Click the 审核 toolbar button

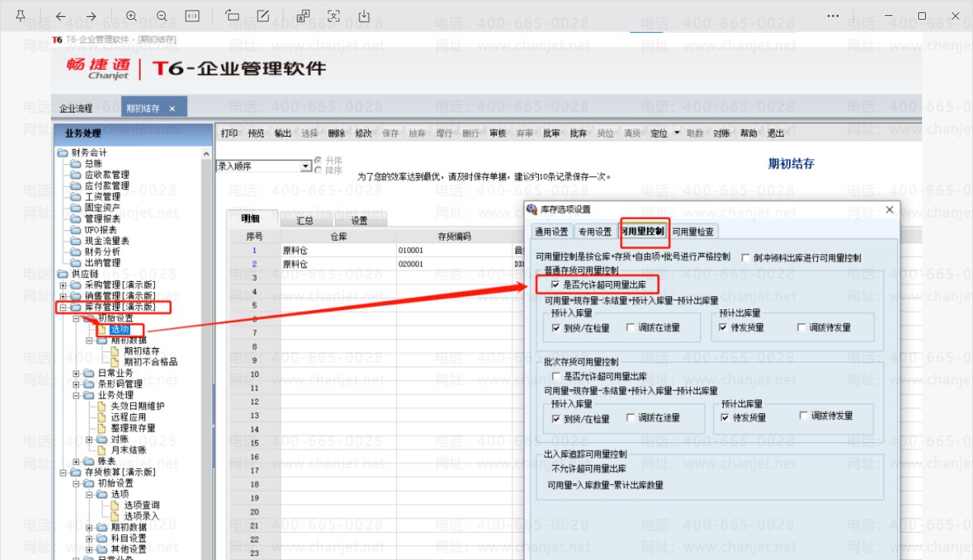498,134
